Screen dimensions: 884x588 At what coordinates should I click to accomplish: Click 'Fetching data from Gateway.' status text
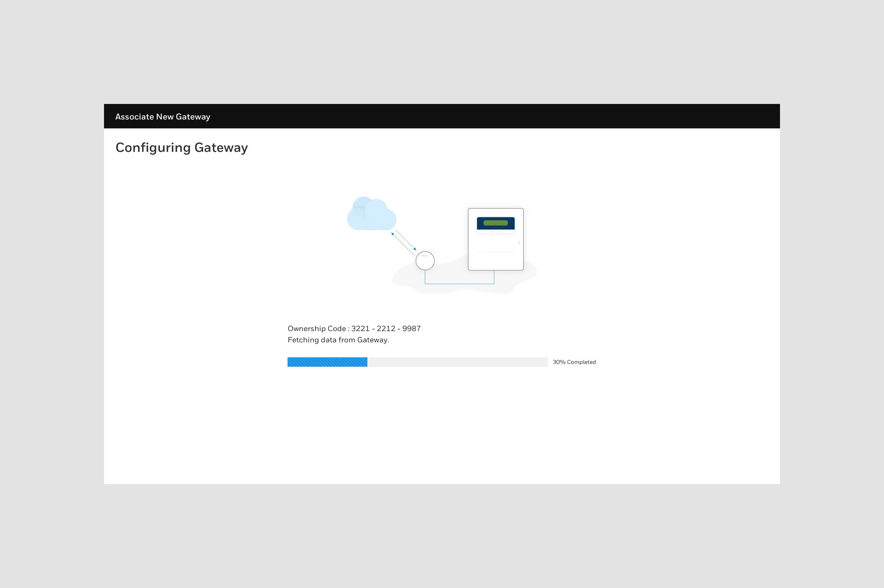click(x=338, y=340)
